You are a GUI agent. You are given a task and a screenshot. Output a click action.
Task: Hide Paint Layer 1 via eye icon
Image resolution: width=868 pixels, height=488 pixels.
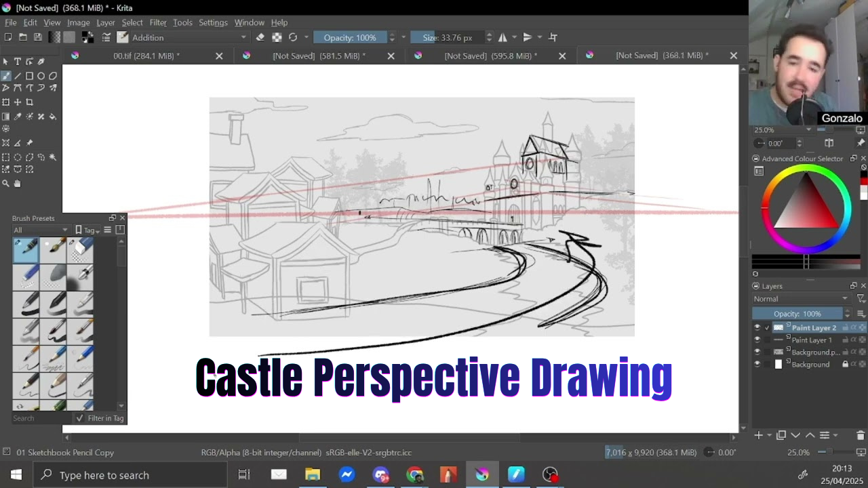(757, 340)
